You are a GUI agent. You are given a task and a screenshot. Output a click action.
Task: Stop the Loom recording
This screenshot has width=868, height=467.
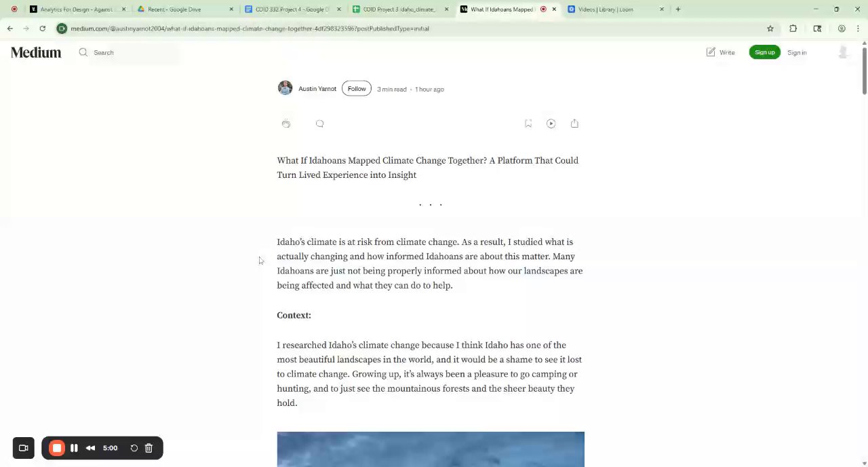coord(57,448)
